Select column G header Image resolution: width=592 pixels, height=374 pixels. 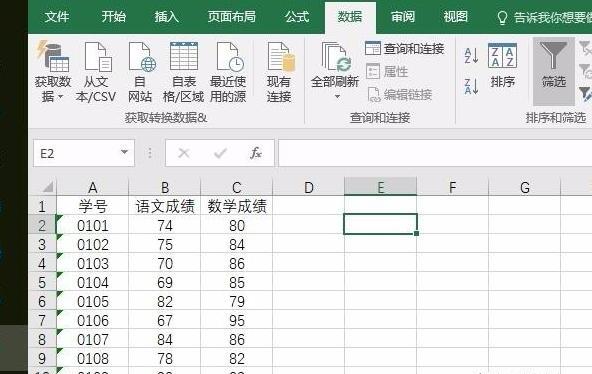[x=525, y=187]
